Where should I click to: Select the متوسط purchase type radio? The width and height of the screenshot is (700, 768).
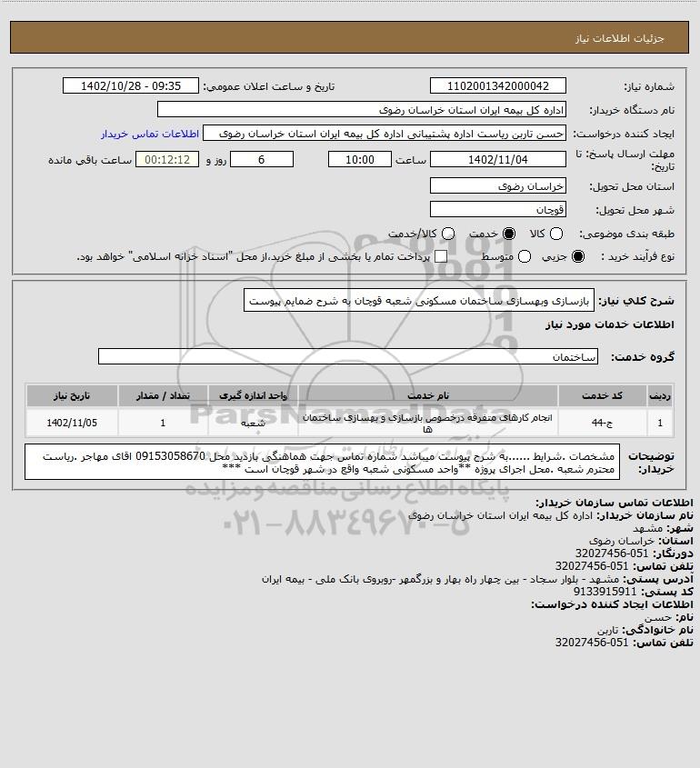(525, 256)
